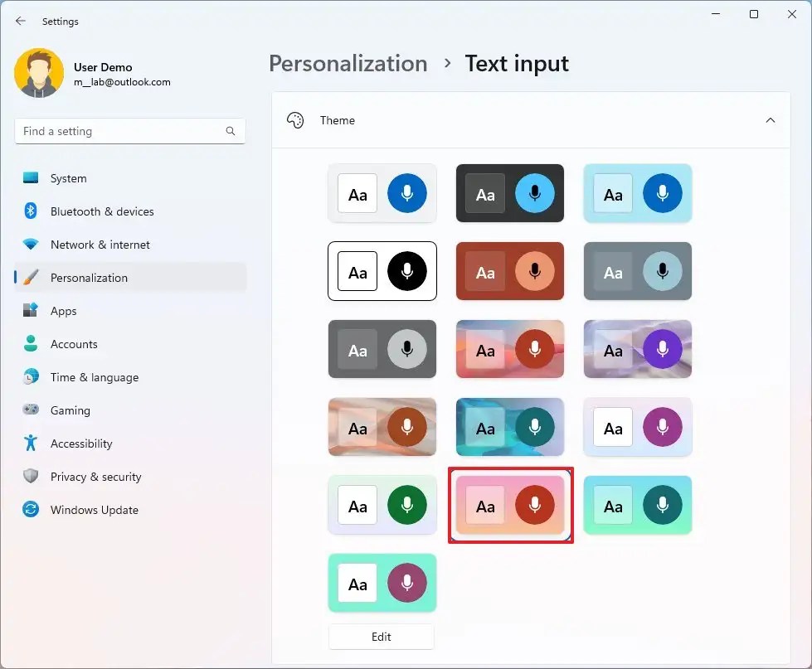Pick the mint green theme swatch
The height and width of the screenshot is (669, 812).
(x=382, y=584)
